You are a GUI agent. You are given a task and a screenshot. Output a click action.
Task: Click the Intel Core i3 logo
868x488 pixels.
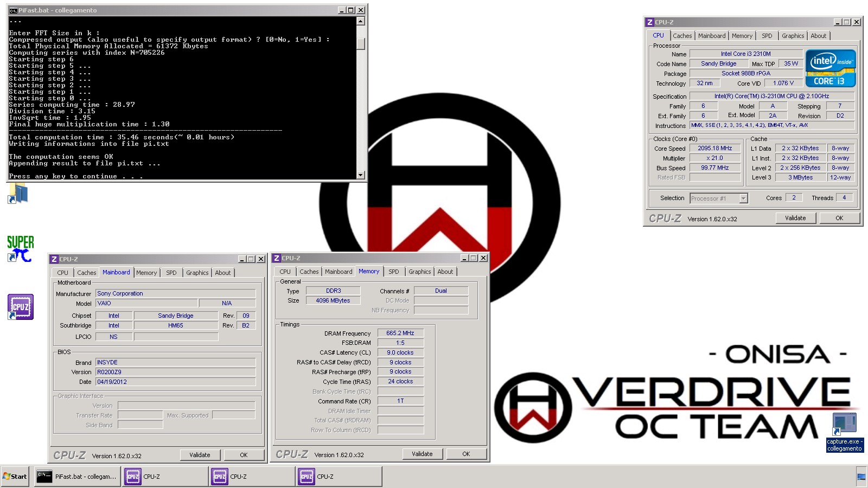pyautogui.click(x=831, y=68)
